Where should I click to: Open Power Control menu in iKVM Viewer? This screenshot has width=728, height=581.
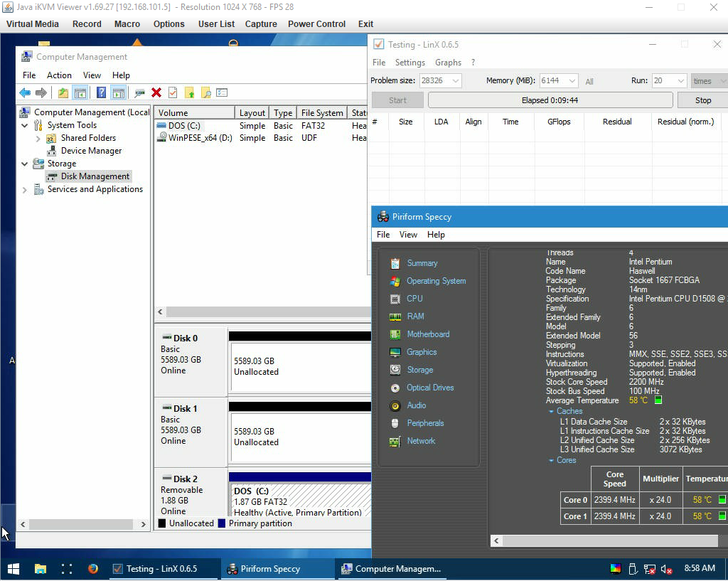click(316, 24)
